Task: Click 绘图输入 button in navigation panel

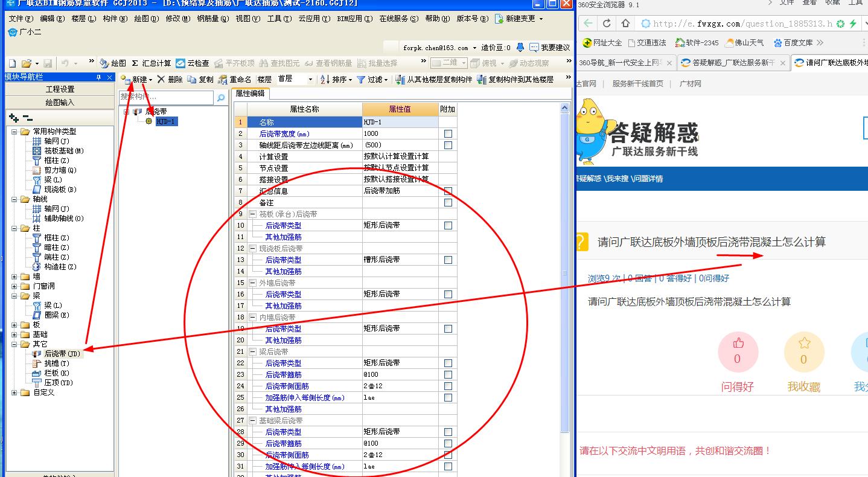Action: 60,102
